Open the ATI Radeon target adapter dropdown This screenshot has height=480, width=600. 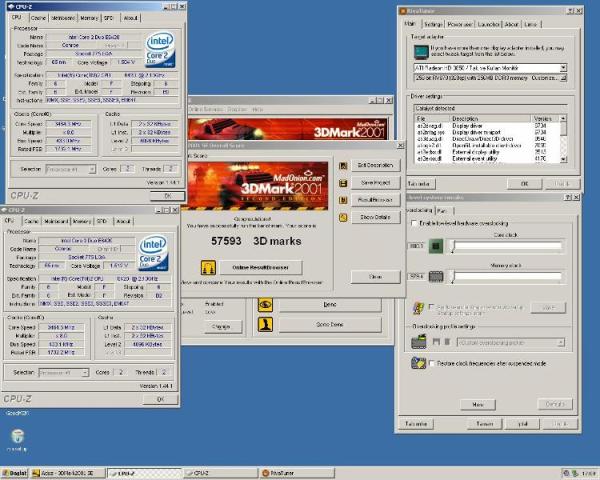(563, 68)
